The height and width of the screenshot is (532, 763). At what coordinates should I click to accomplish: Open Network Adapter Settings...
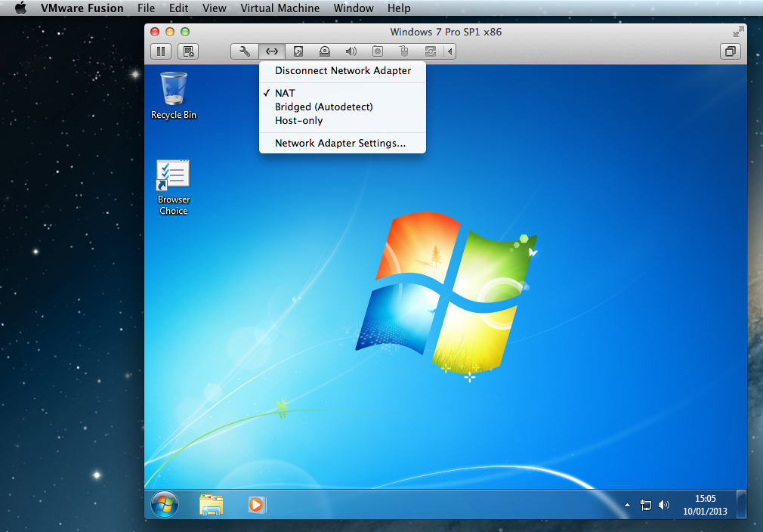point(340,143)
